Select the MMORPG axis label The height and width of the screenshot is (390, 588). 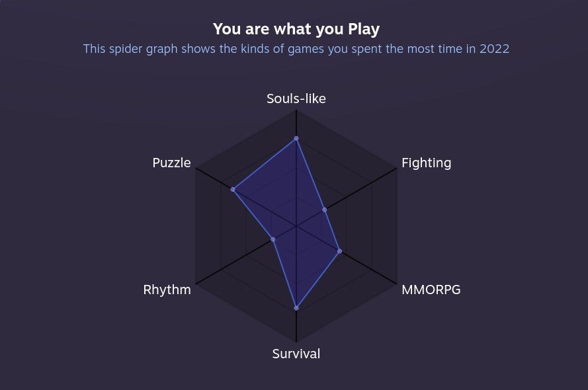[x=431, y=290]
